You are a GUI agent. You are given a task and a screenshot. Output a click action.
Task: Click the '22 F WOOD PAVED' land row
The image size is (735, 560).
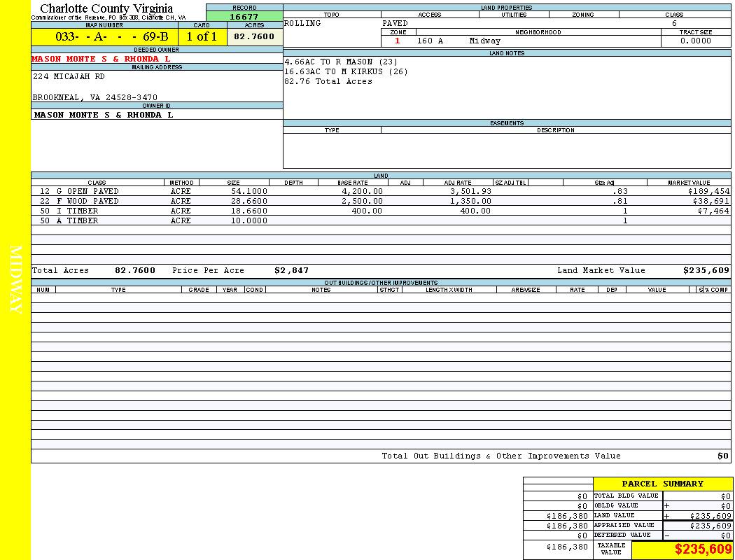point(79,201)
